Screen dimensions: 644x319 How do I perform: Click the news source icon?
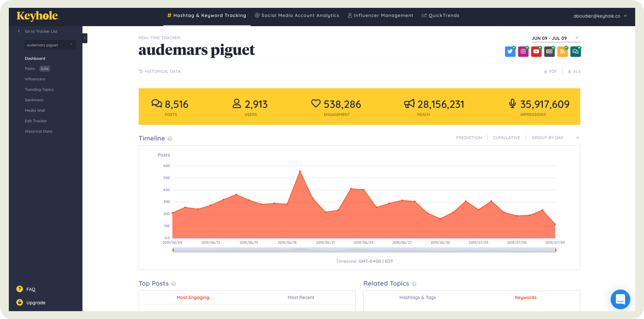[x=549, y=52]
